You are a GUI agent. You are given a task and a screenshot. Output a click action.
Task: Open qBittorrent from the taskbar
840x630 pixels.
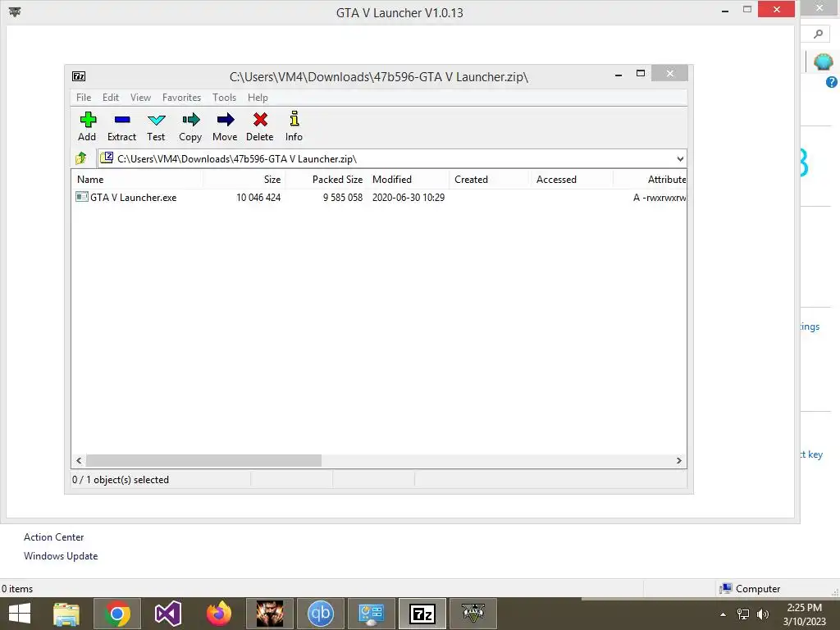pyautogui.click(x=321, y=614)
